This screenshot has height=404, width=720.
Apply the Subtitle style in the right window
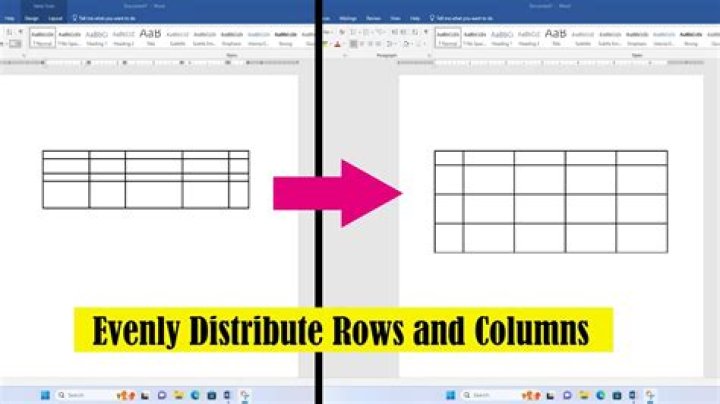(583, 38)
